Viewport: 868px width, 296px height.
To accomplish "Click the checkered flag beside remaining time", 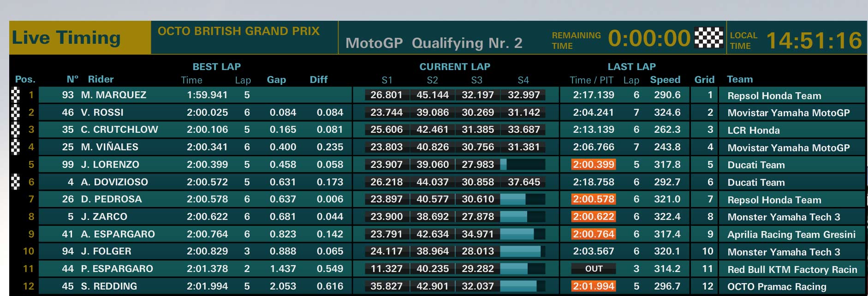I will click(708, 38).
